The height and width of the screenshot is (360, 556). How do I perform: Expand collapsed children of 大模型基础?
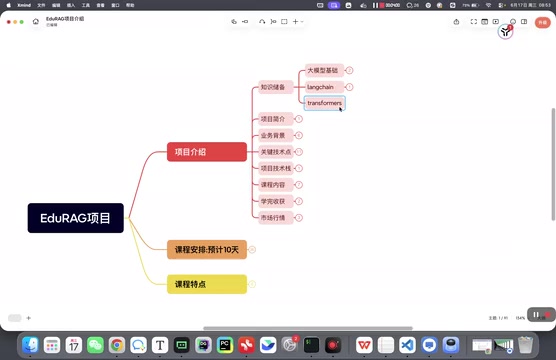(x=349, y=70)
